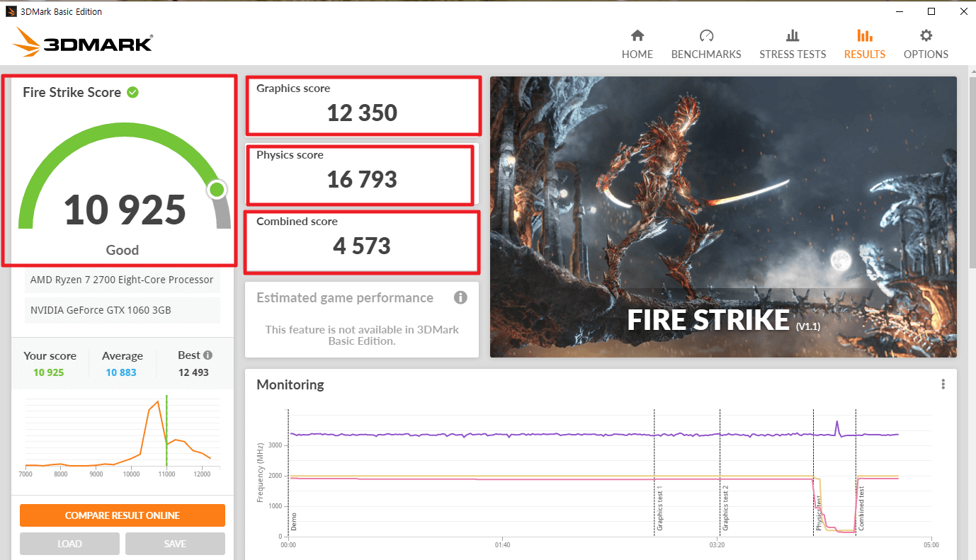This screenshot has height=560, width=976.
Task: Click the FIRE STRIKE title on artwork
Action: pyautogui.click(x=708, y=320)
